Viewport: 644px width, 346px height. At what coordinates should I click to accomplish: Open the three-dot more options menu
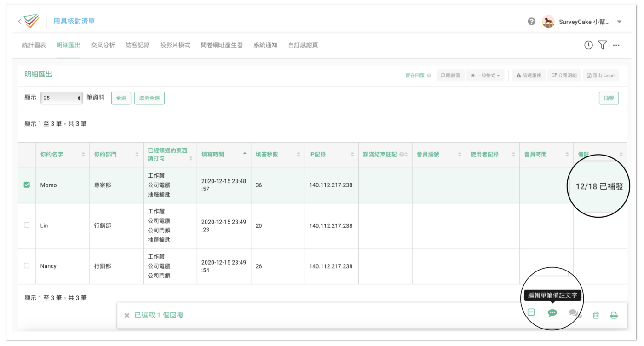pyautogui.click(x=616, y=45)
